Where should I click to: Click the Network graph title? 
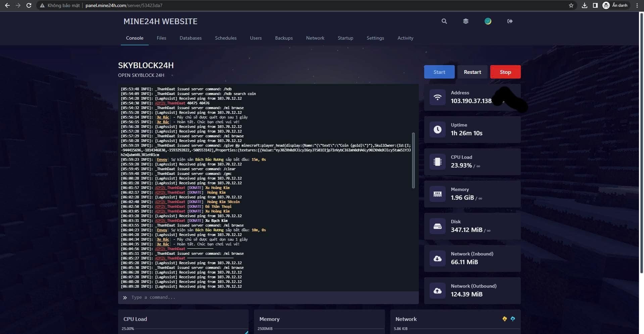click(x=406, y=319)
